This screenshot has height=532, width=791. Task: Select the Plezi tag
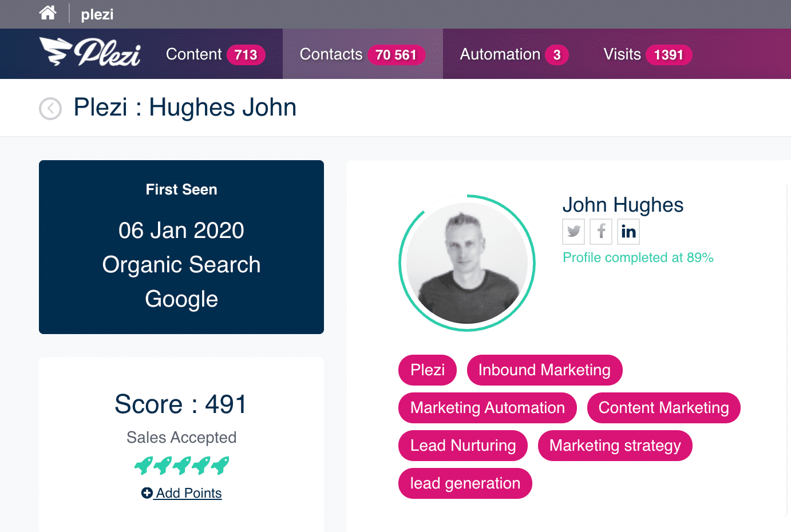tap(428, 370)
